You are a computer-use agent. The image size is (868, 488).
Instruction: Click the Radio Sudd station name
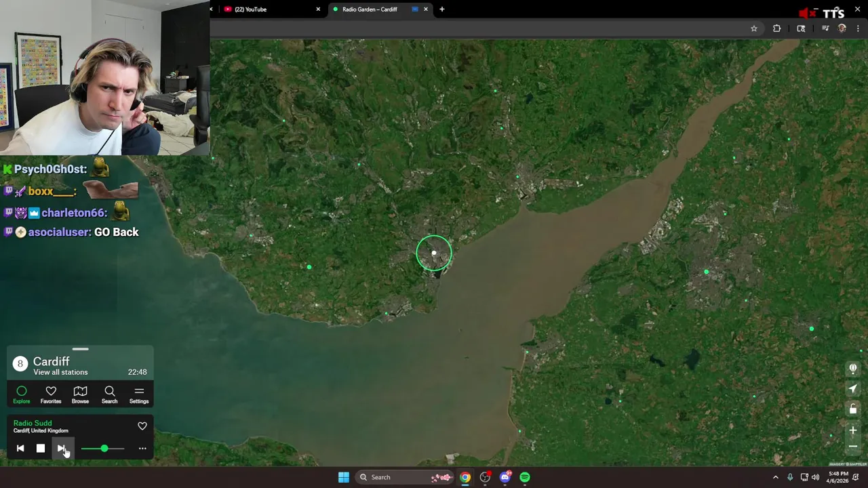click(x=33, y=423)
